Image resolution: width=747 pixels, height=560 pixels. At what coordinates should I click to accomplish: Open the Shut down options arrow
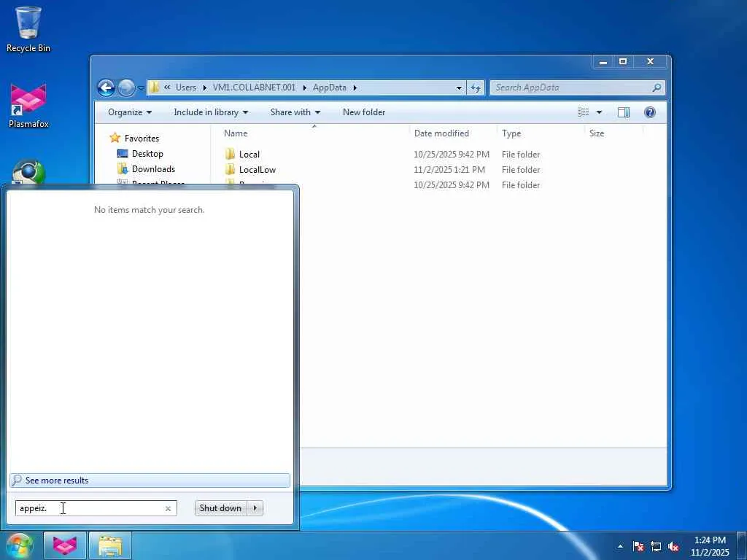(255, 508)
